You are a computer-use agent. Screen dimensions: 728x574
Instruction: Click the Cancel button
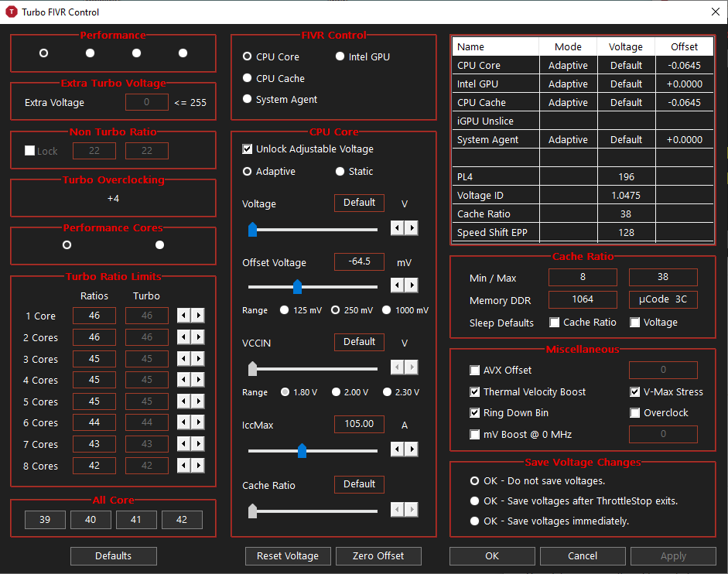pos(583,556)
